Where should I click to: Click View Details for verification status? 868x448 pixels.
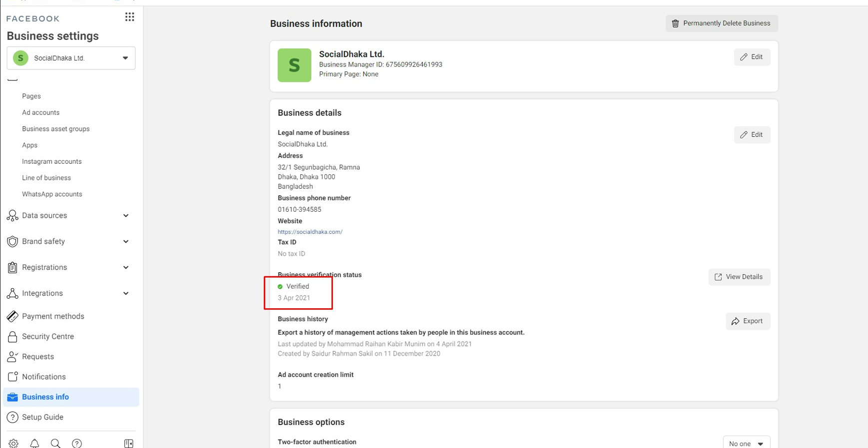(x=739, y=277)
